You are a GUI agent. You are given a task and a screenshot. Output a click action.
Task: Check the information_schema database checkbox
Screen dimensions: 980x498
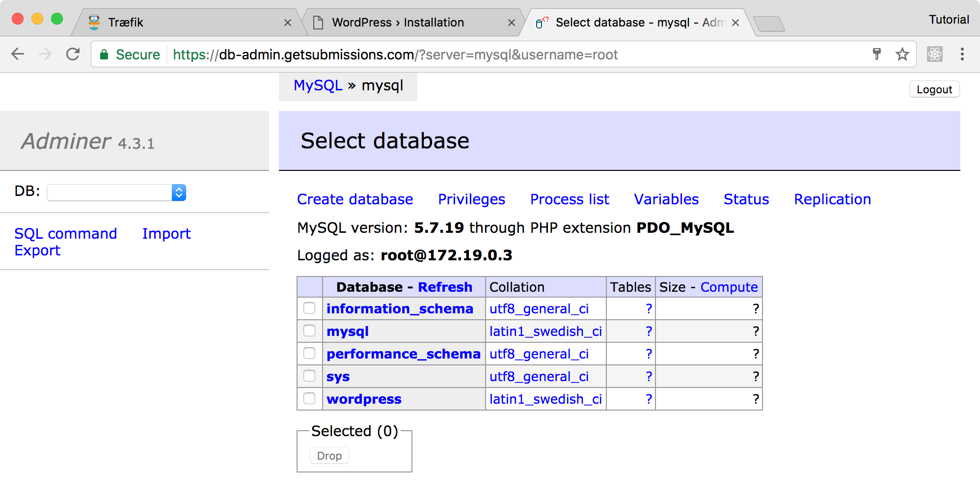[309, 308]
